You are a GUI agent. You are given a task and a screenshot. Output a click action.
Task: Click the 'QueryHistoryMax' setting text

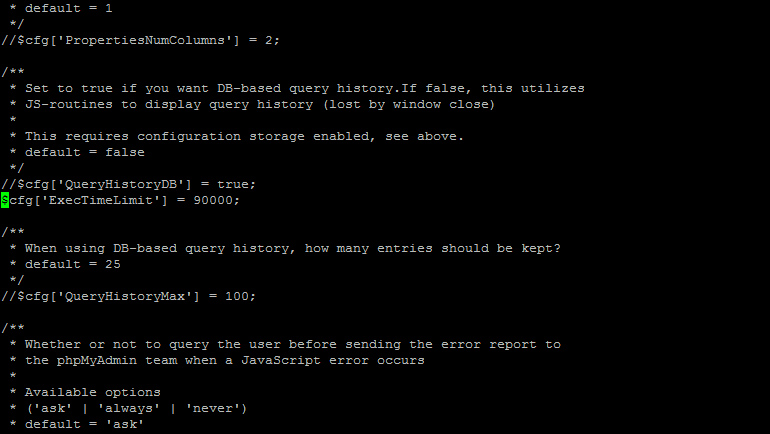[125, 297]
